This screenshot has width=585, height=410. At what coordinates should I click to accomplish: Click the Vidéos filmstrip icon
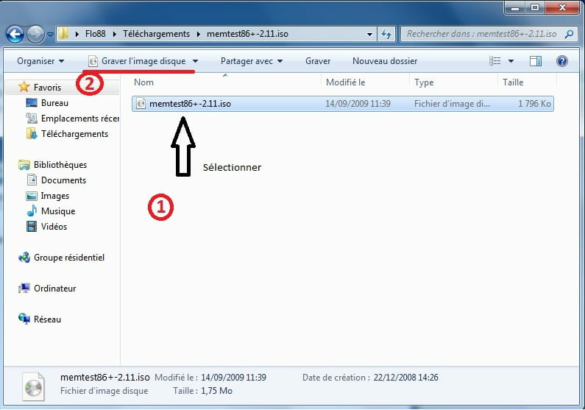[31, 226]
